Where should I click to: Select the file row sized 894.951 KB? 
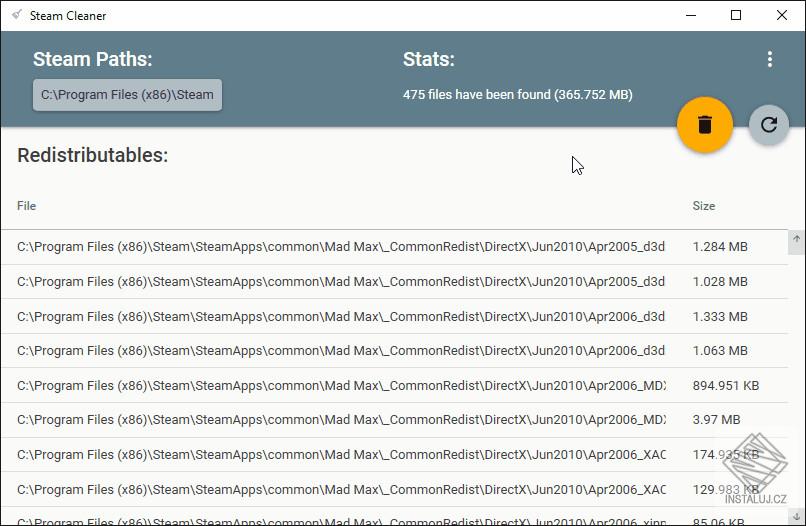[394, 385]
